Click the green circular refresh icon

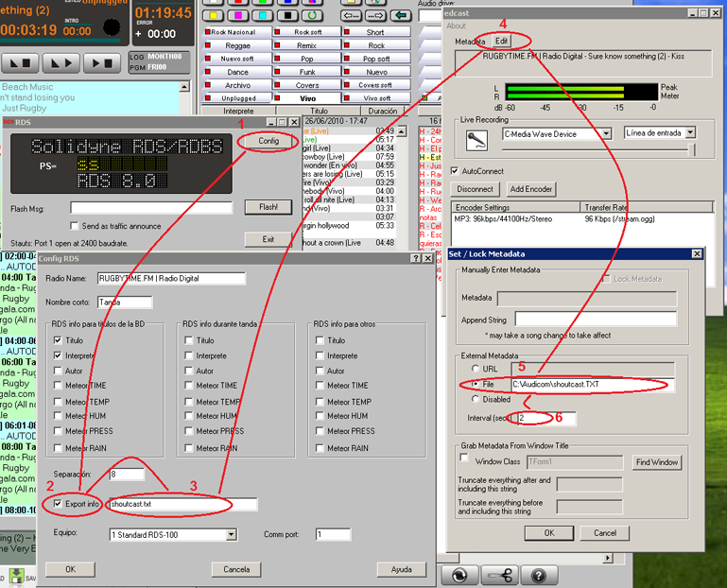[313, 16]
